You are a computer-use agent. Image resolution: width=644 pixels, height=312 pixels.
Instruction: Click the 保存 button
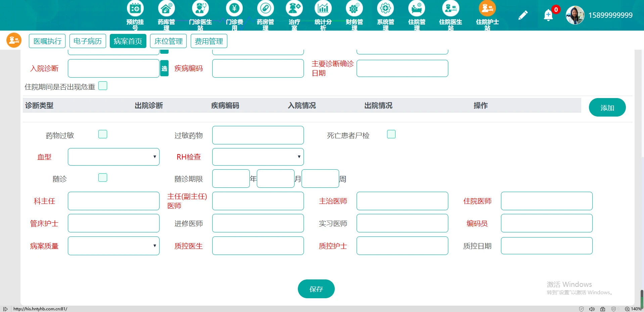[316, 288]
